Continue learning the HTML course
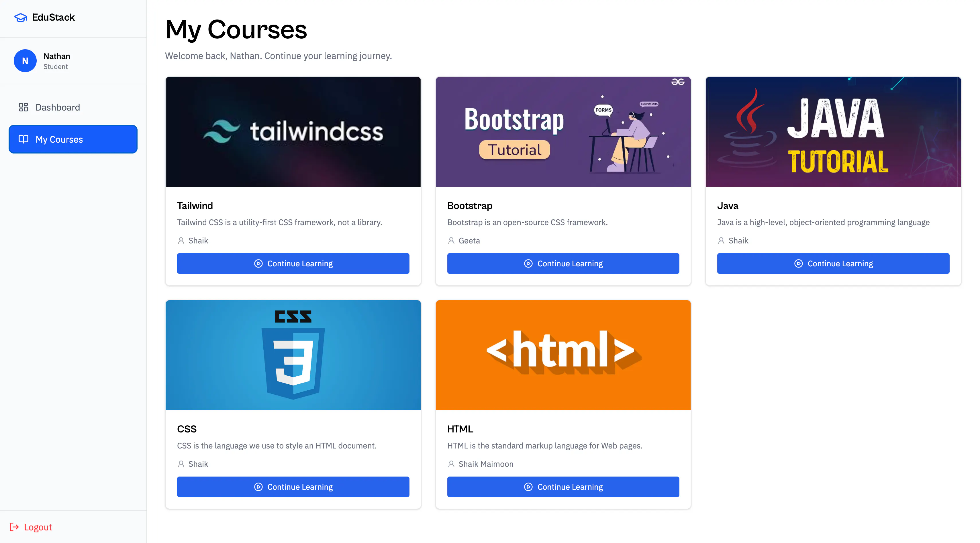The width and height of the screenshot is (980, 543). point(563,487)
